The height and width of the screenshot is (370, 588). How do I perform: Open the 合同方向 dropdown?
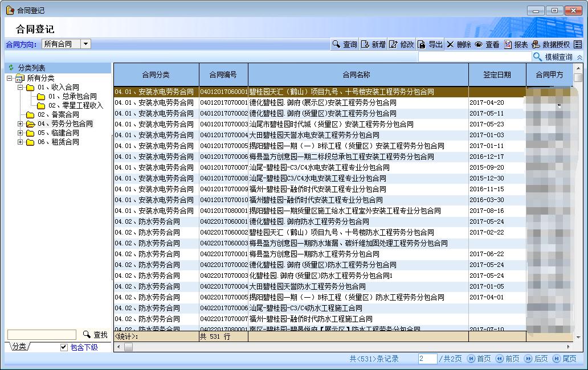(85, 44)
